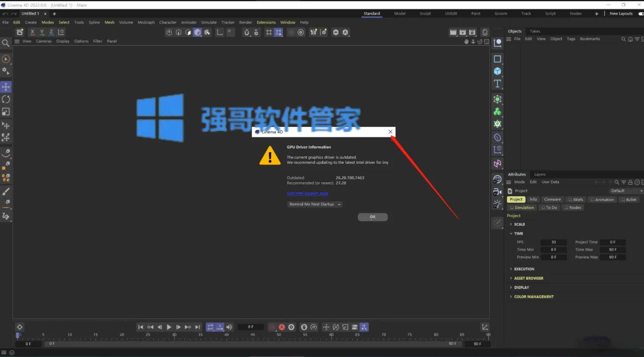Open the Asset Browser globe icon
Image resolution: width=644 pixels, height=357 pixels.
498,179
